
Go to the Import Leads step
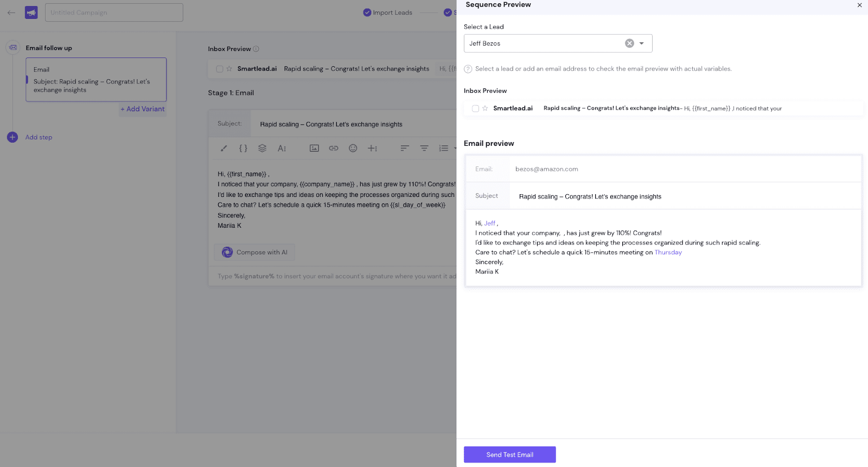pyautogui.click(x=388, y=12)
